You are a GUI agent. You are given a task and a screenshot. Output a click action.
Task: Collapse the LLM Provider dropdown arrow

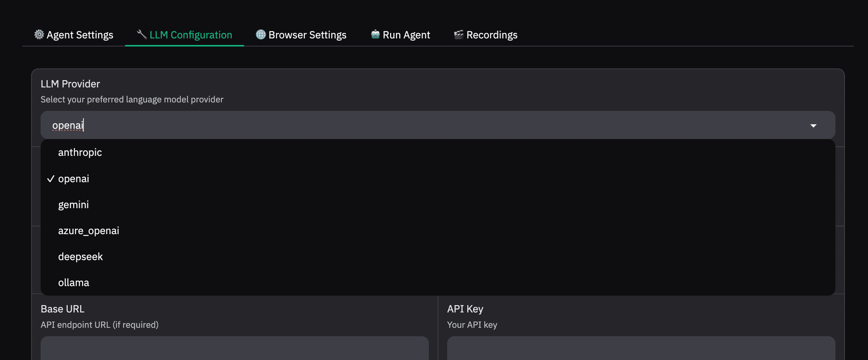point(813,125)
